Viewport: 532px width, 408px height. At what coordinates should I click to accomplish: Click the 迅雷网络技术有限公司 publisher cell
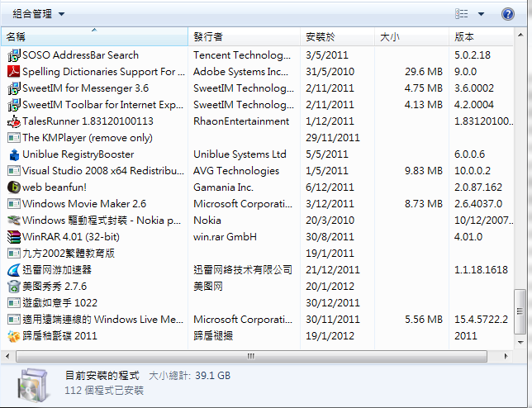tap(243, 270)
